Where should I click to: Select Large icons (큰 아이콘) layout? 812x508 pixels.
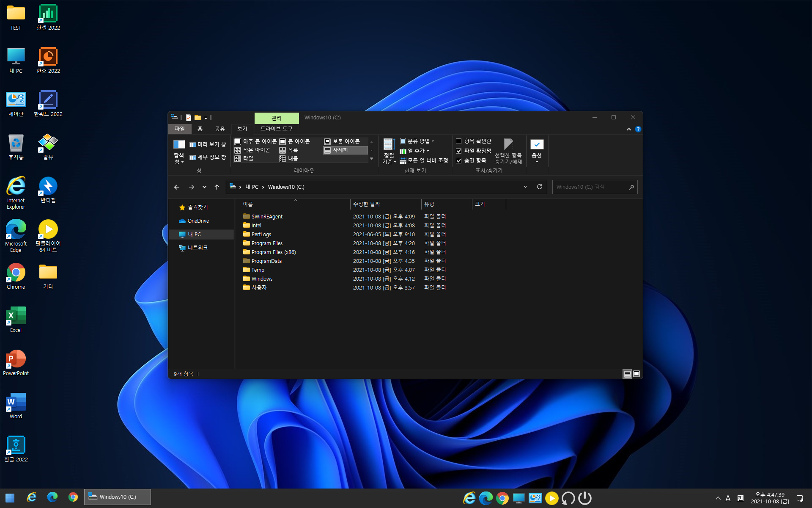pyautogui.click(x=295, y=141)
